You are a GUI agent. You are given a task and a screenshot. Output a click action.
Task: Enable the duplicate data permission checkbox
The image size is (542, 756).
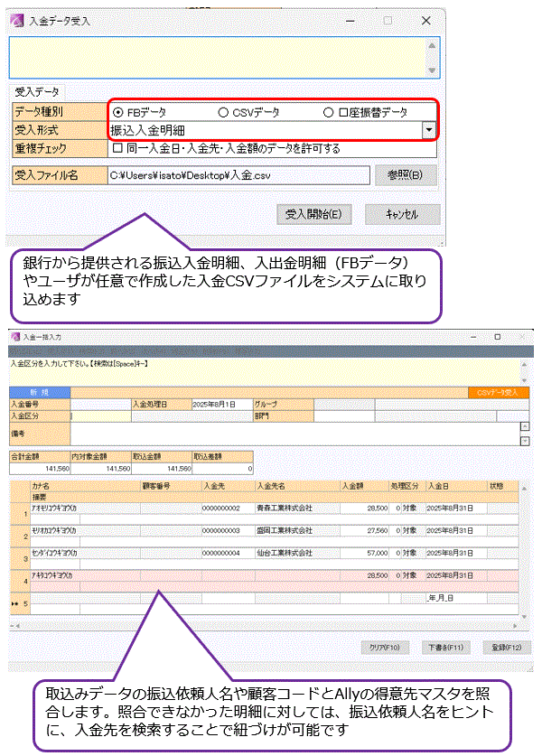coord(117,148)
